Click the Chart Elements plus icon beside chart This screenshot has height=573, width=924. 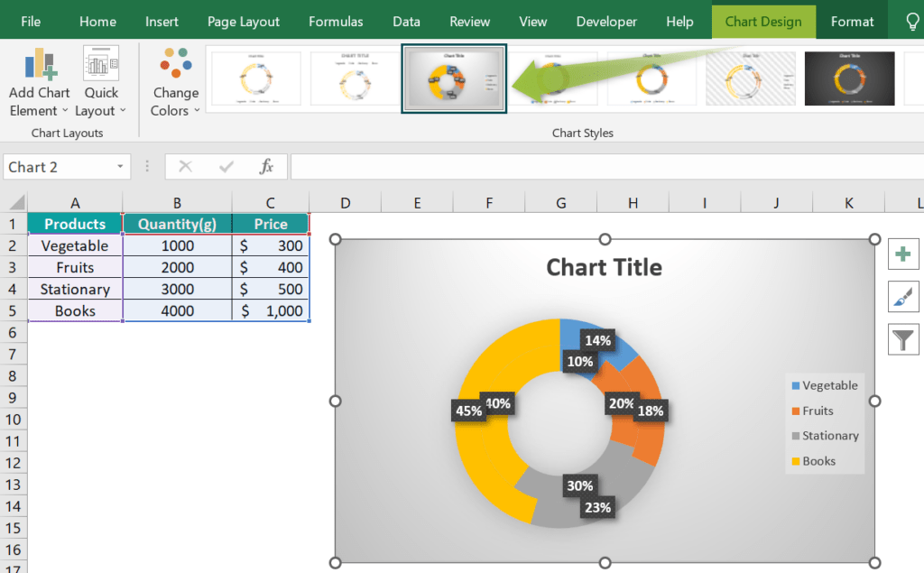click(903, 254)
